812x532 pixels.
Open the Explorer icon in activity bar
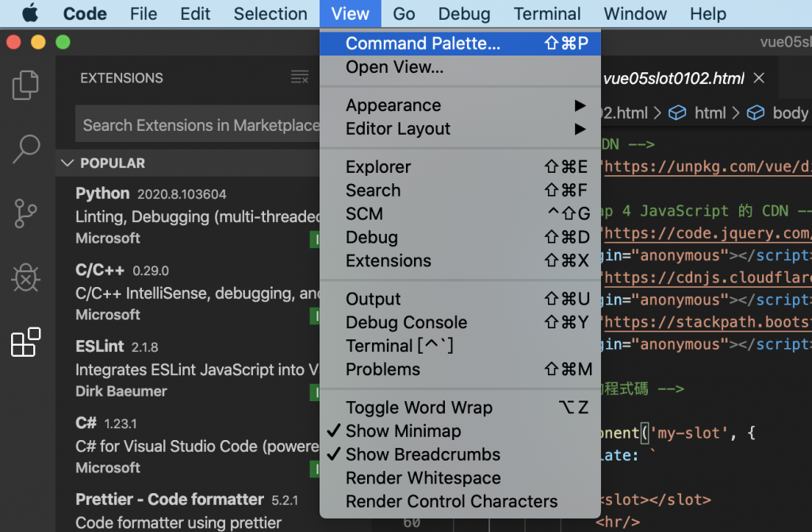click(26, 86)
